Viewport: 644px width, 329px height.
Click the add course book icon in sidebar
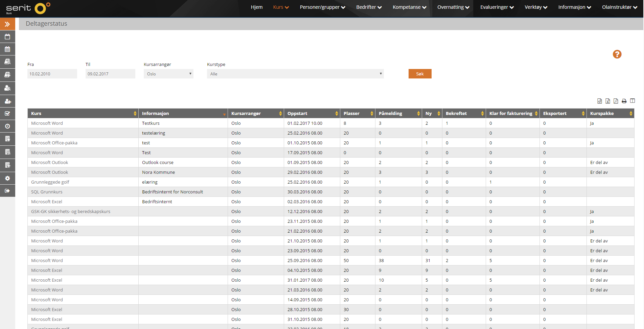7,75
